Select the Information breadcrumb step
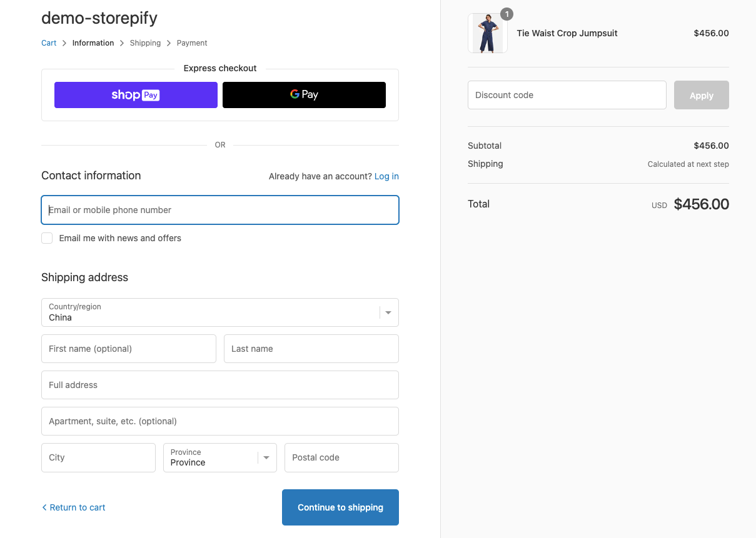The image size is (756, 538). click(93, 43)
